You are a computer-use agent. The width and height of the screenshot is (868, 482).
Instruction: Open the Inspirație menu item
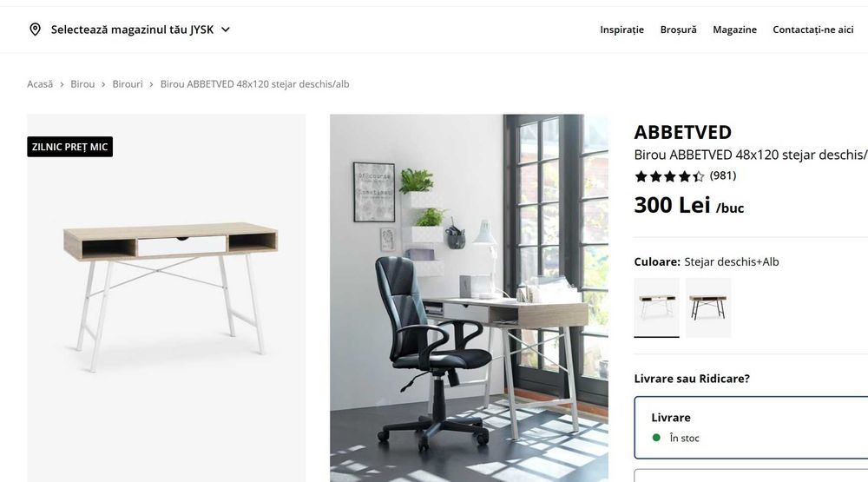[x=621, y=30]
